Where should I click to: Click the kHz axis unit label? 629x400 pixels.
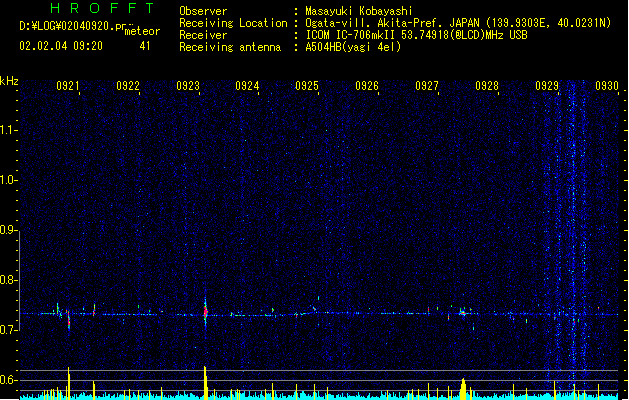coord(9,81)
